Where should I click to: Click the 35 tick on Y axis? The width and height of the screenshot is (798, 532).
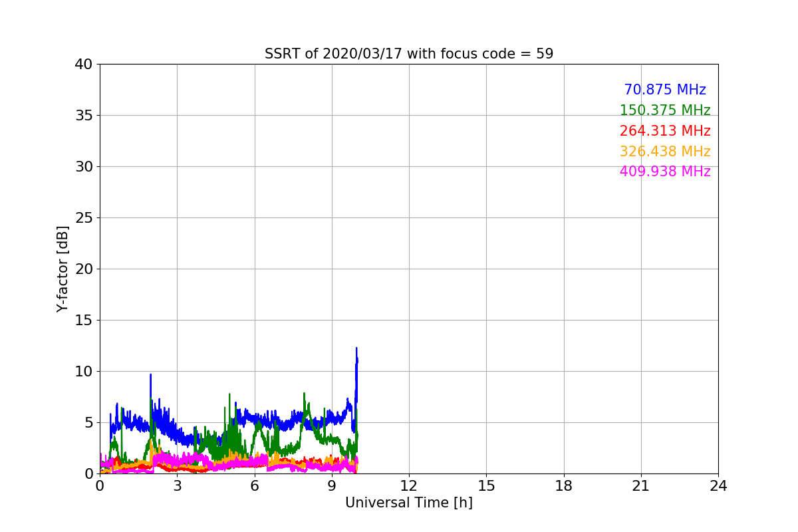click(84, 116)
